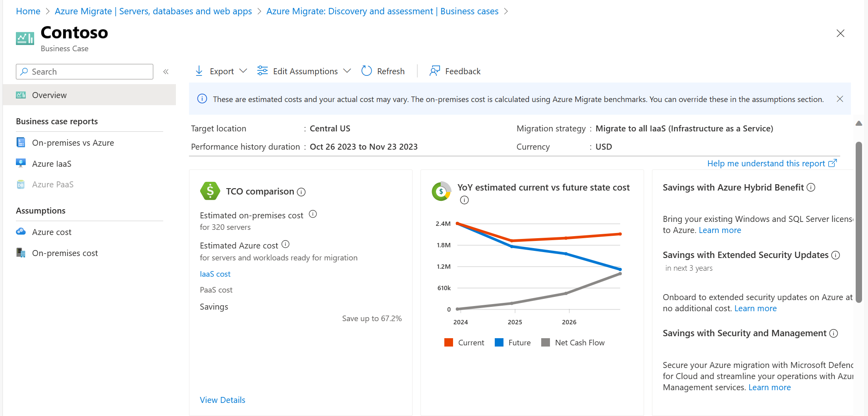Click the 'PaaS cost' text

(x=216, y=290)
